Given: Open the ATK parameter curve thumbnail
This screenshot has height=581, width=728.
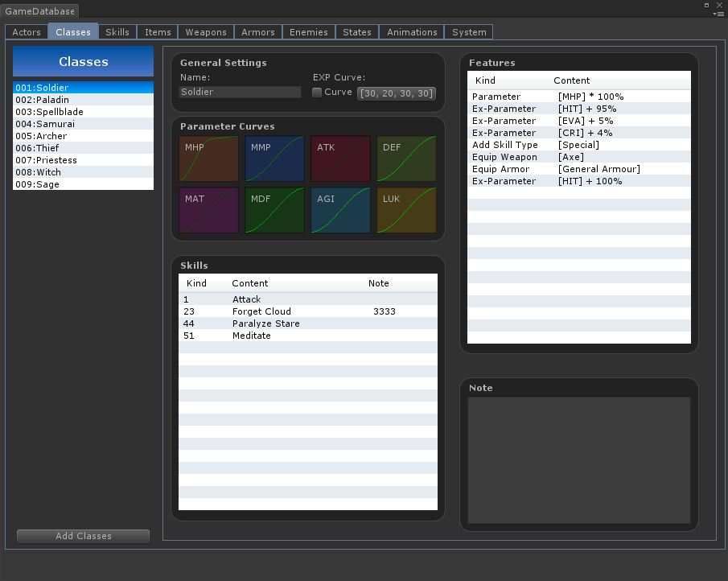Looking at the screenshot, I should click(x=340, y=159).
